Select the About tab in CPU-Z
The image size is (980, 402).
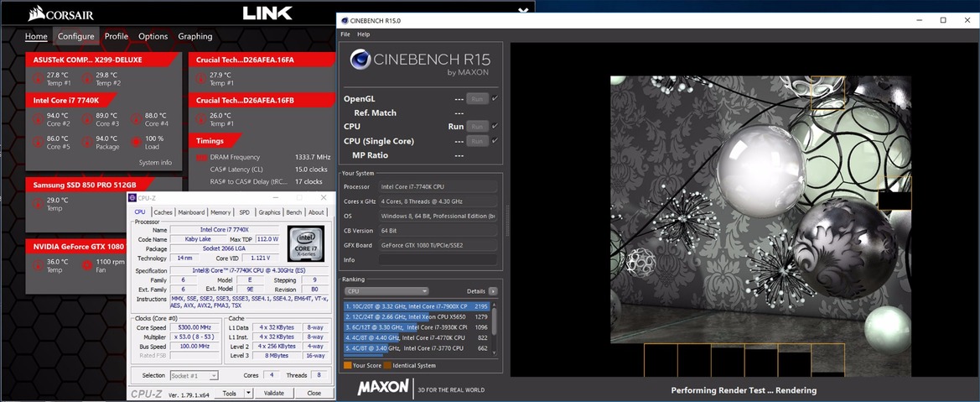point(316,212)
